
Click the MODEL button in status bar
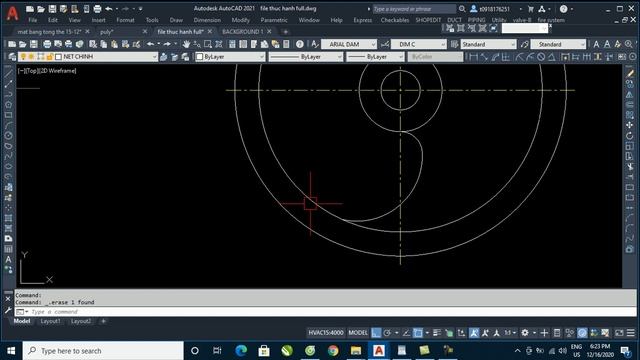coord(358,333)
